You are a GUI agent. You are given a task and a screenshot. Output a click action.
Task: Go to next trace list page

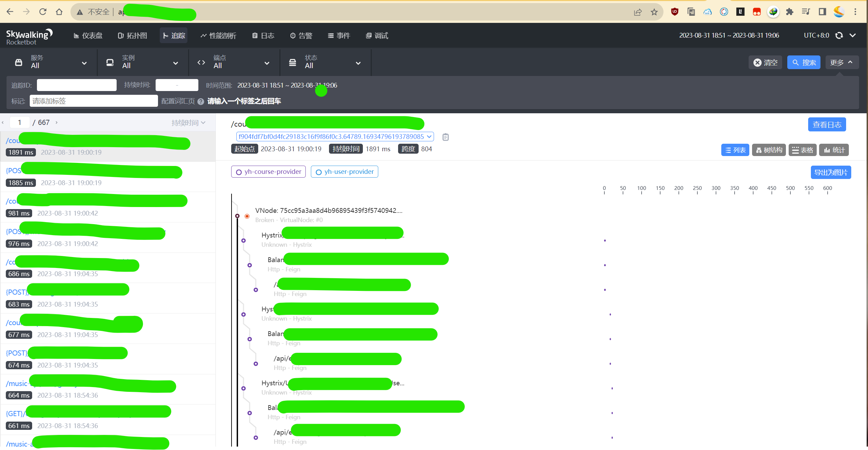tap(56, 123)
